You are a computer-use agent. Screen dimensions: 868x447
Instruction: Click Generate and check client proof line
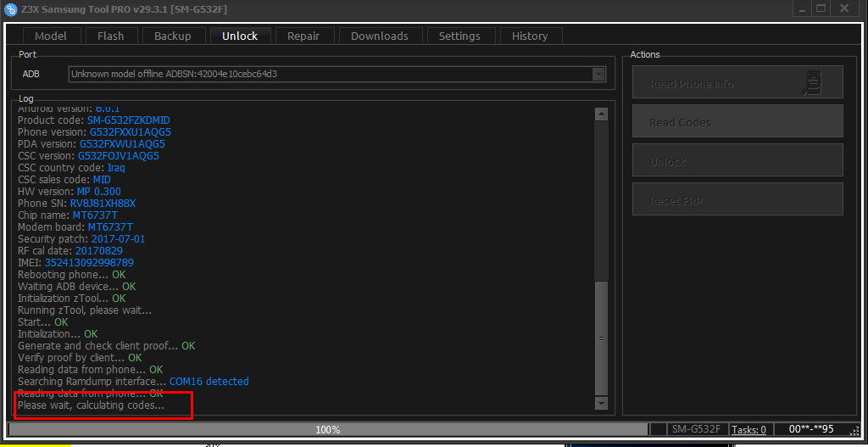pos(106,346)
